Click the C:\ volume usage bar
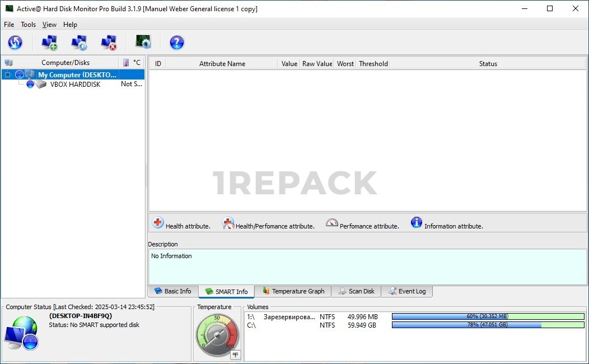Screen dimensions: 589x364 (x=488, y=325)
